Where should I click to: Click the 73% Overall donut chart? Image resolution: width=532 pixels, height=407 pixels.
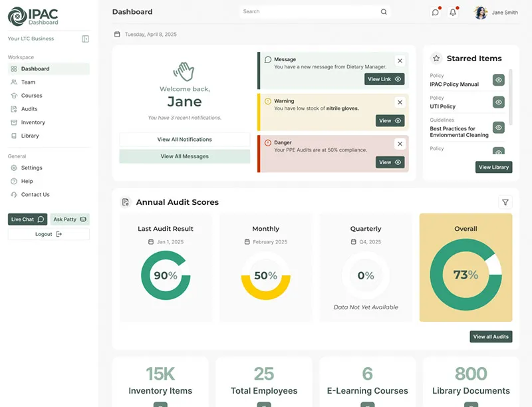466,275
